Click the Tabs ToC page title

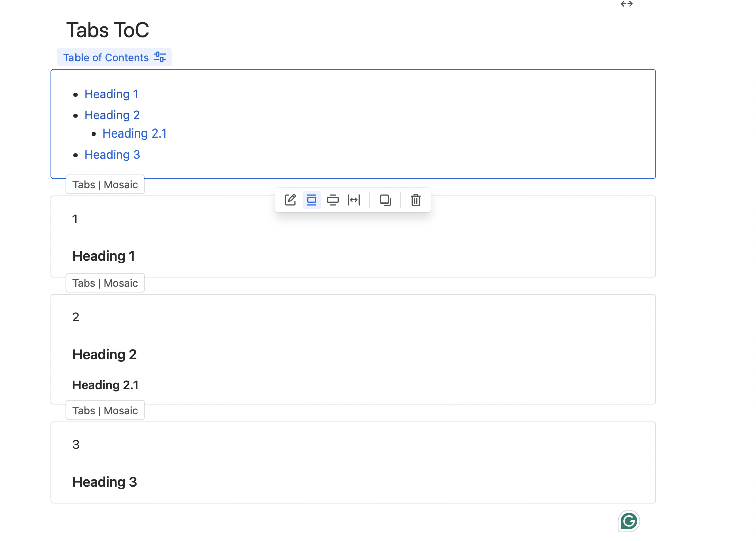(x=108, y=30)
